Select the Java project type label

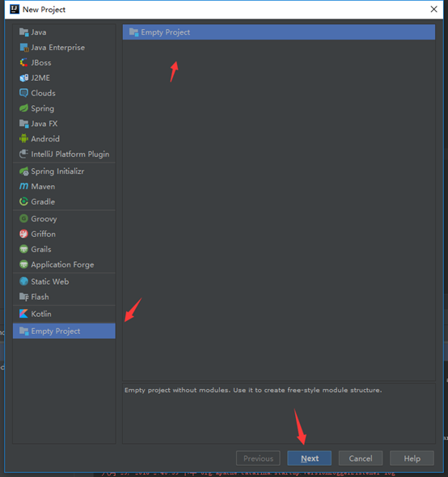(x=39, y=32)
